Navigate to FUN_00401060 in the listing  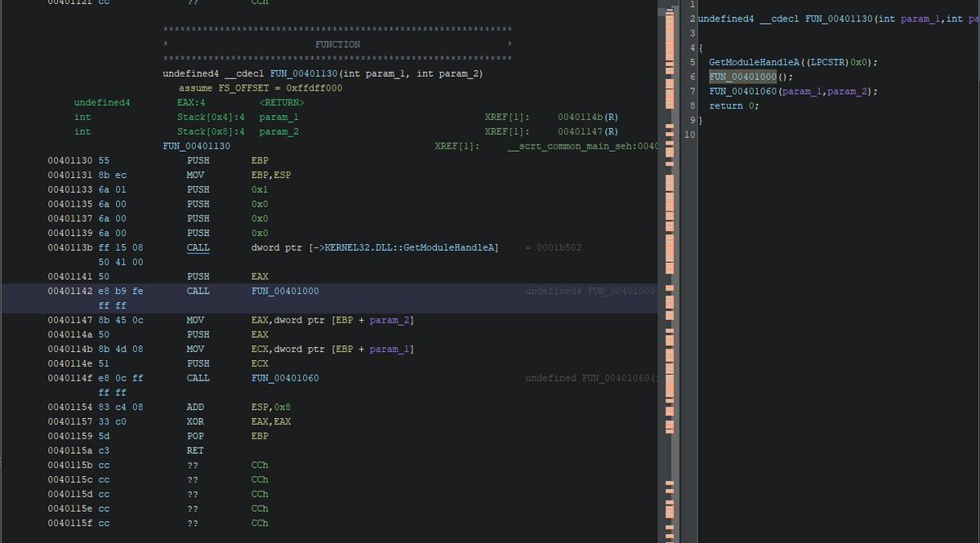tap(278, 377)
